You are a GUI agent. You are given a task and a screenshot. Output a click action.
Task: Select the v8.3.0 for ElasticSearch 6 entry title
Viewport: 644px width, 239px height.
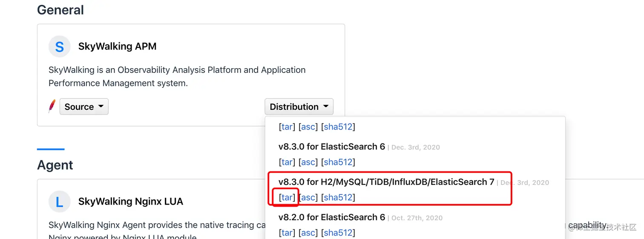(332, 147)
